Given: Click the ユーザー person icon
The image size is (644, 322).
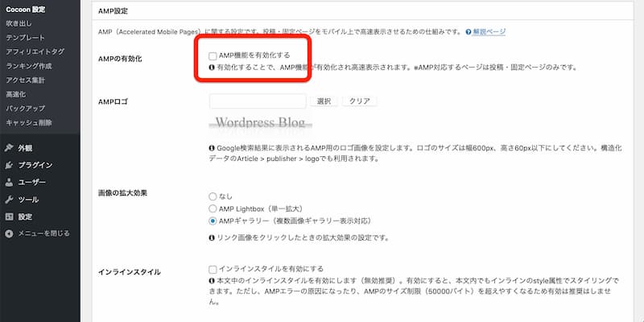Looking at the screenshot, I should [9, 183].
